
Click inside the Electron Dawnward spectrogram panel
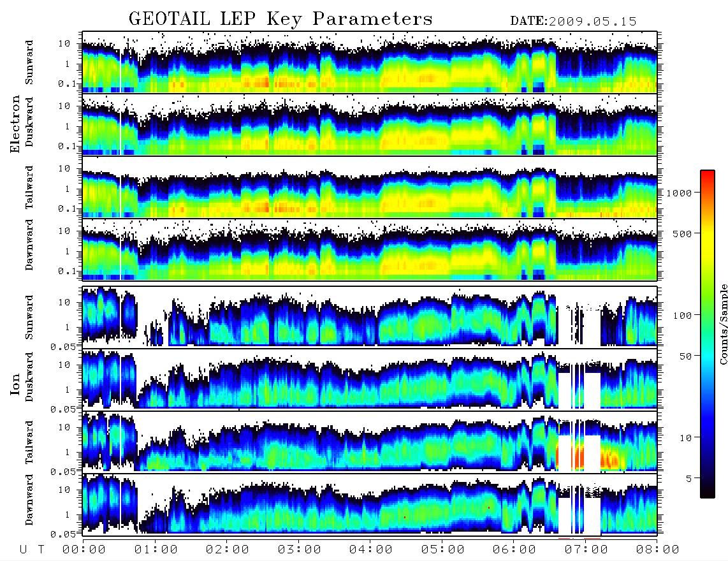coord(370,249)
